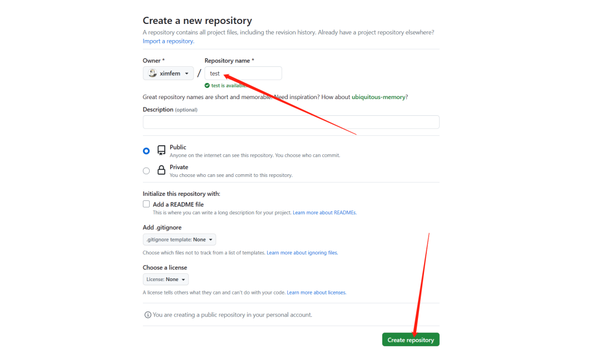Focus the Repository name input field

243,73
